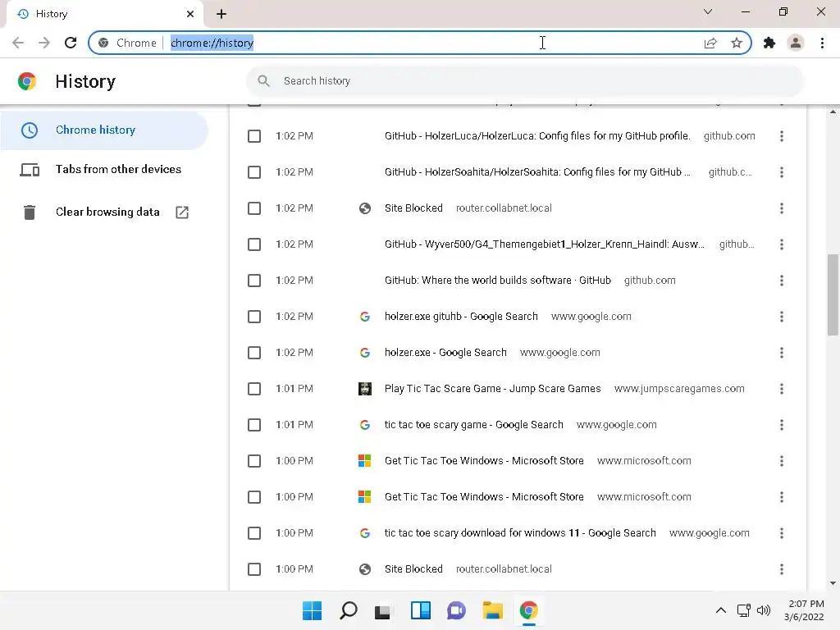Viewport: 840px width, 630px height.
Task: Bookmark this tab with the star icon
Action: click(737, 43)
